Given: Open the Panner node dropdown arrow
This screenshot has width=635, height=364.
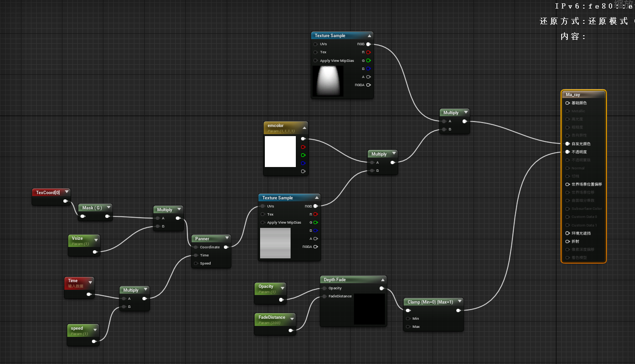Looking at the screenshot, I should [227, 239].
